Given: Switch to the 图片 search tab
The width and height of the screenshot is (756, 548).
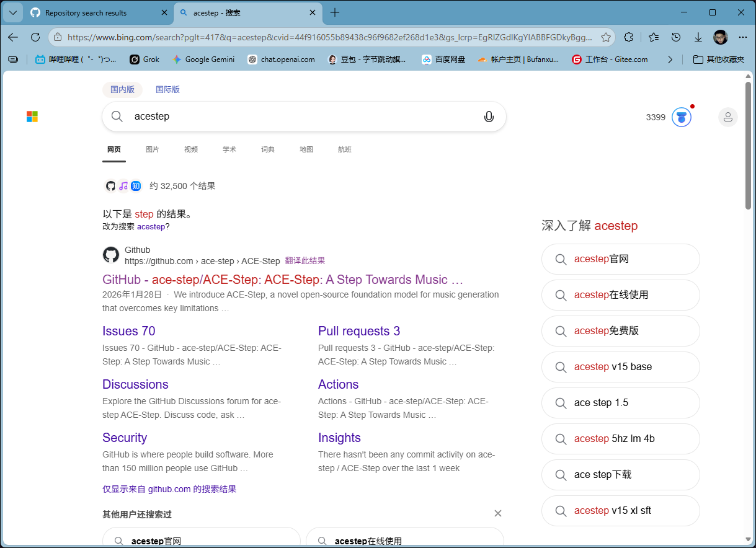Looking at the screenshot, I should click(x=152, y=149).
